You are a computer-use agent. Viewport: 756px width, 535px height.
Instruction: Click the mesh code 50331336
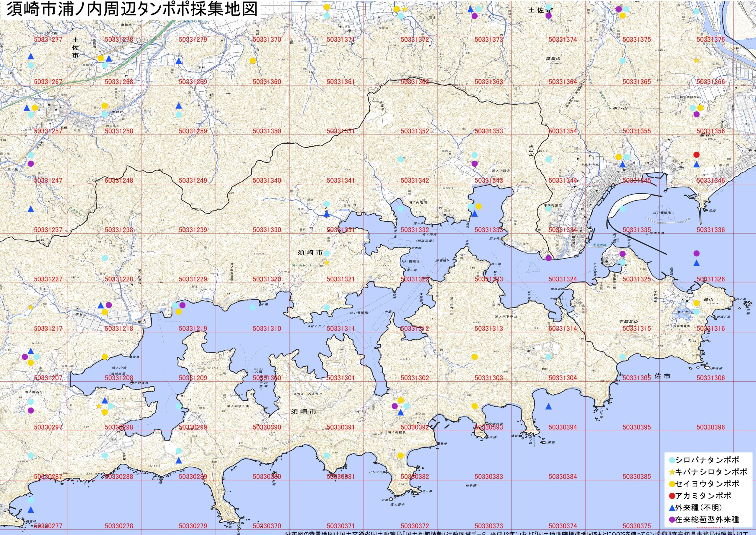(x=711, y=230)
